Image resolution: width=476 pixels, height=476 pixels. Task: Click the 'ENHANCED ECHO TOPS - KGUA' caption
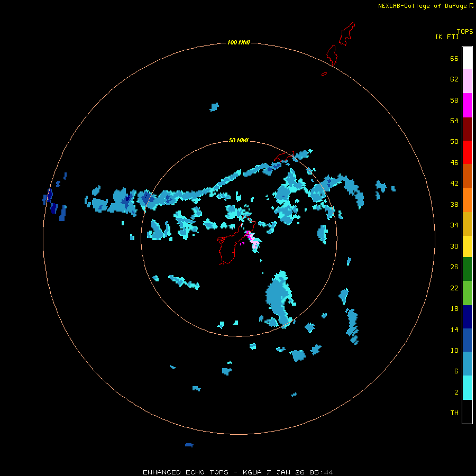tap(202, 472)
